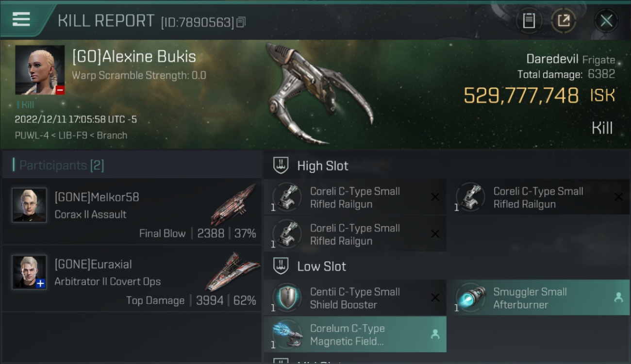Image resolution: width=631 pixels, height=364 pixels.
Task: Click Centii C-Type Small Shield Booster icon
Action: pos(287,297)
